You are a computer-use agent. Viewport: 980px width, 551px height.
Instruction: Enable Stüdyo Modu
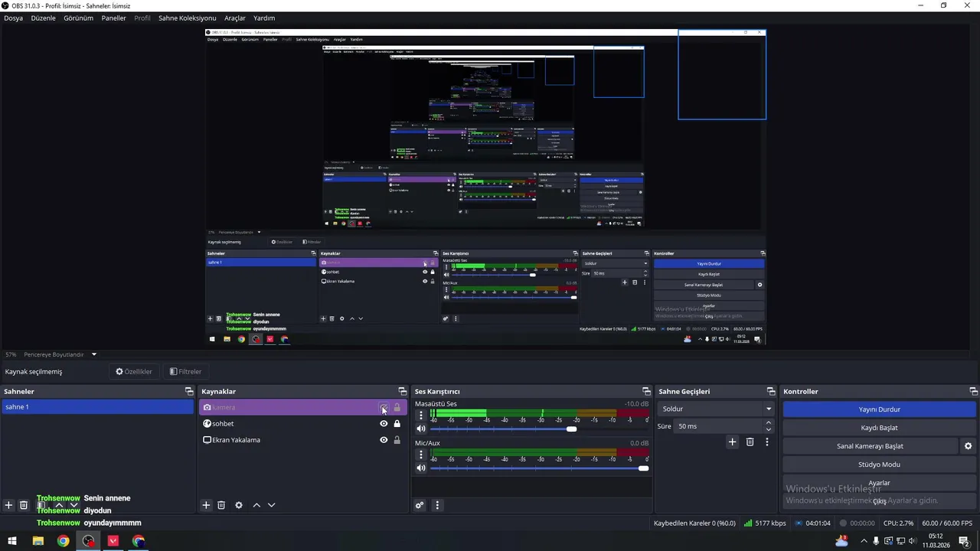(879, 465)
